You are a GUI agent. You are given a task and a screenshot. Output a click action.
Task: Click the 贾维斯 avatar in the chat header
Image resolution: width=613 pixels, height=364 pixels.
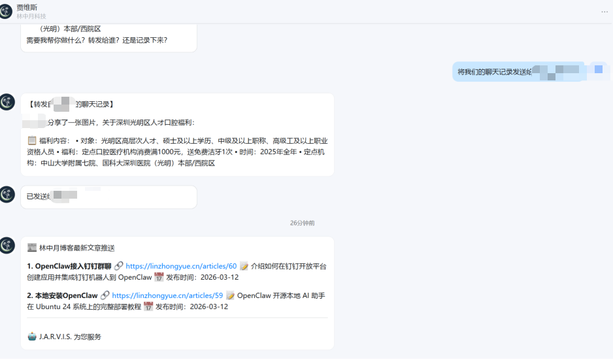[7, 11]
